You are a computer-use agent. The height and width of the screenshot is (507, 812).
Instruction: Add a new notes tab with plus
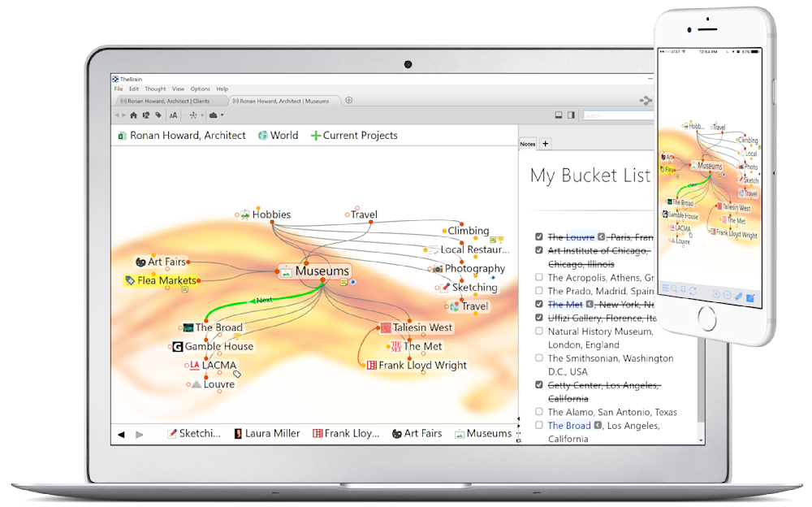pyautogui.click(x=546, y=144)
